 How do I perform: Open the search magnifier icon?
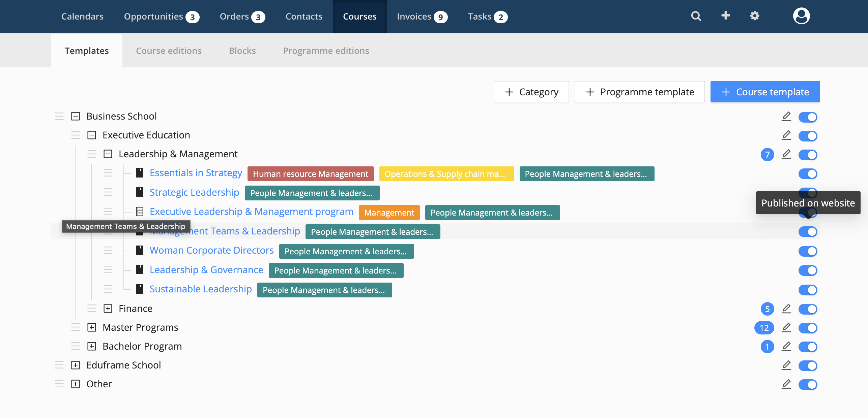click(x=696, y=16)
